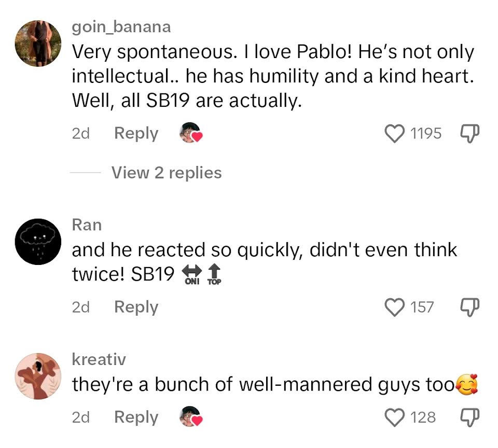Visit goin_banana username link
The image size is (498, 448).
pos(121,26)
